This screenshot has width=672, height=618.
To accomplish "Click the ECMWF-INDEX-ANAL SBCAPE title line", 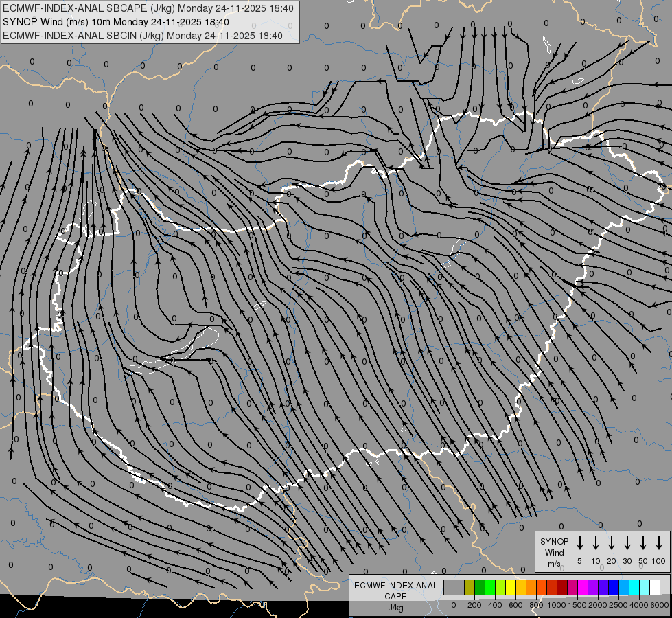I will [148, 8].
